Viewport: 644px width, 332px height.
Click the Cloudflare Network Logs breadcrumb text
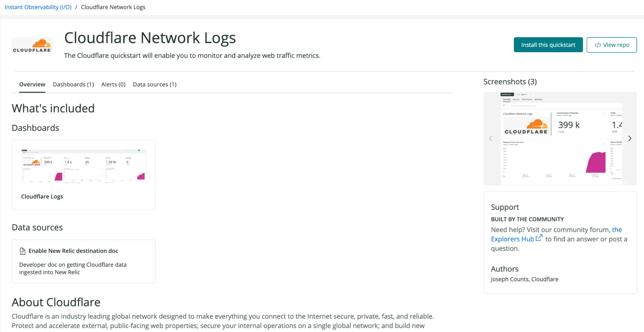(x=113, y=7)
